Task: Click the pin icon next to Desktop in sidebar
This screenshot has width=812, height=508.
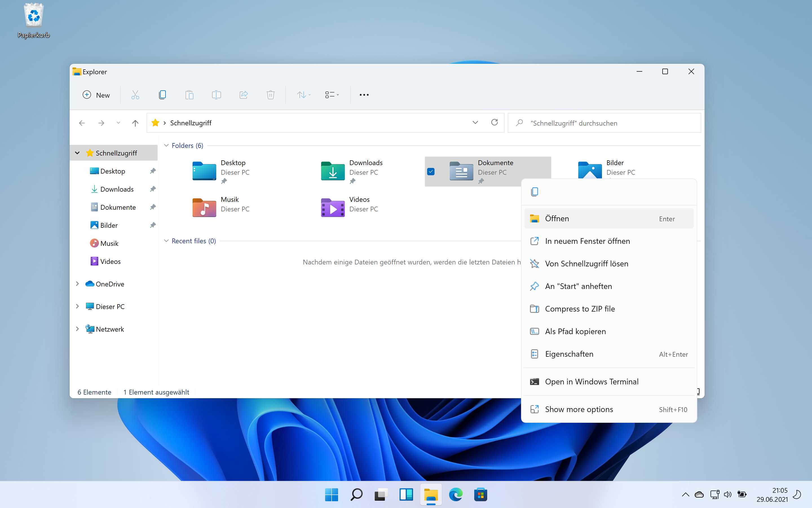Action: [x=153, y=171]
